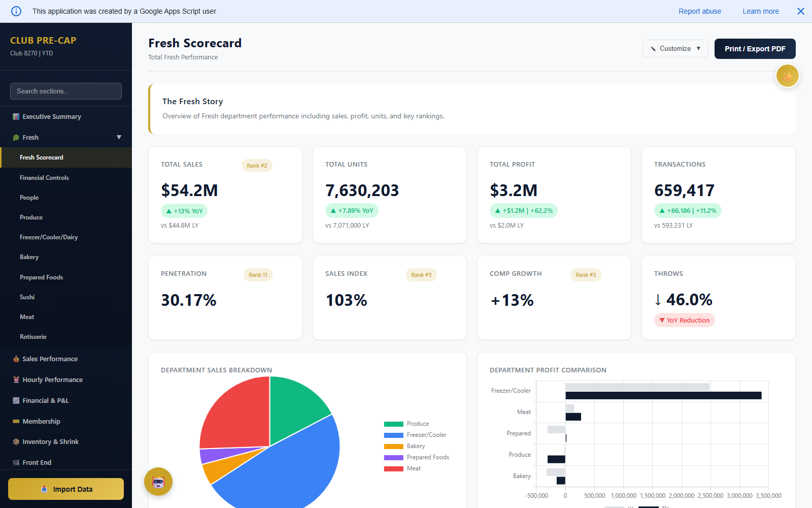Collapse the Fresh section arrow
This screenshot has height=508, width=812.
click(119, 137)
